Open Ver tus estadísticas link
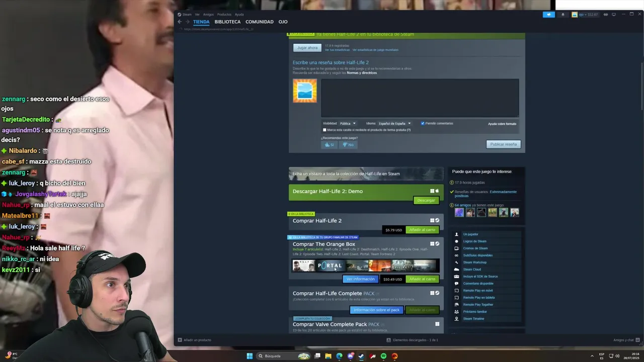Image resolution: width=644 pixels, height=362 pixels. point(337,50)
